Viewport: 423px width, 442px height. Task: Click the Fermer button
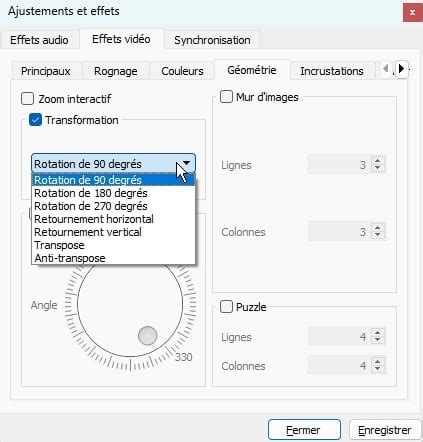pyautogui.click(x=304, y=430)
